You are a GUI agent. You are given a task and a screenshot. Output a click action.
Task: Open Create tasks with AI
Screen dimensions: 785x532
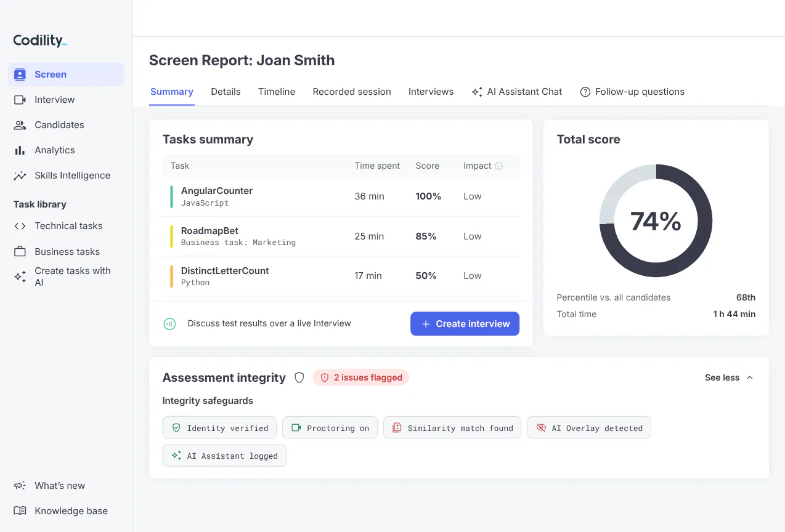coord(66,276)
